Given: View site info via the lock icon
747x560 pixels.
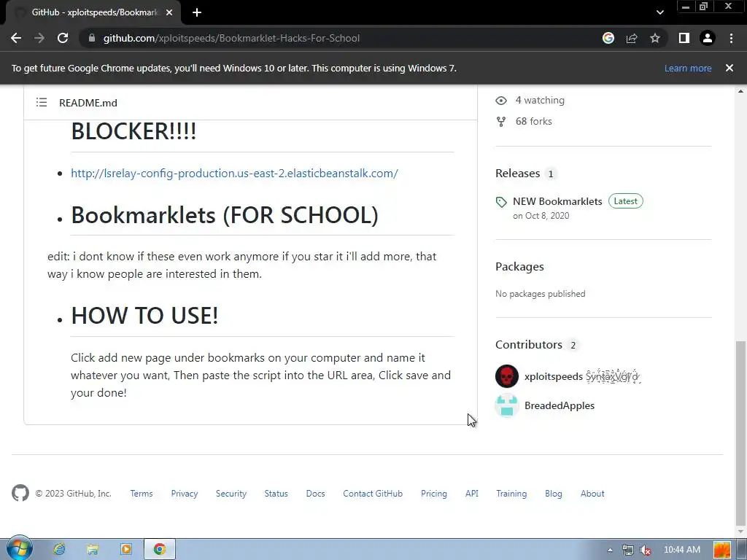Looking at the screenshot, I should tap(92, 38).
